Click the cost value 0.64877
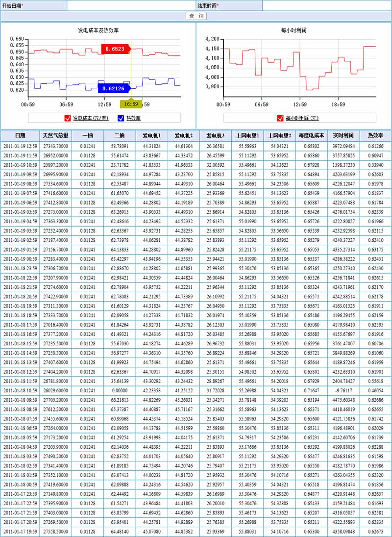 point(312,493)
